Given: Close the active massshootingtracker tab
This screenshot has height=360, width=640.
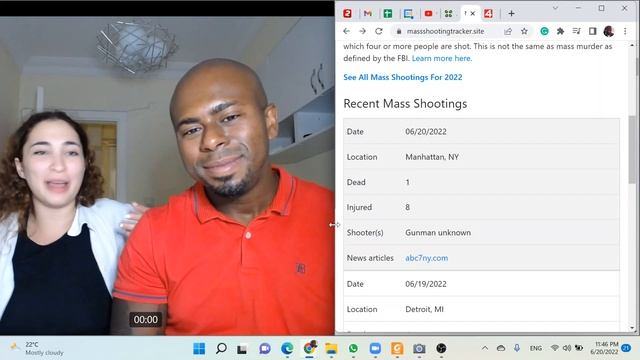Looking at the screenshot, I should pos(473,13).
